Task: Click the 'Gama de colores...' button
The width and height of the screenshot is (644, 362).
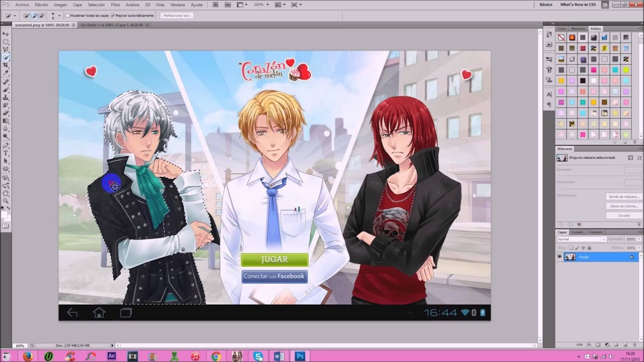Action: click(x=624, y=206)
